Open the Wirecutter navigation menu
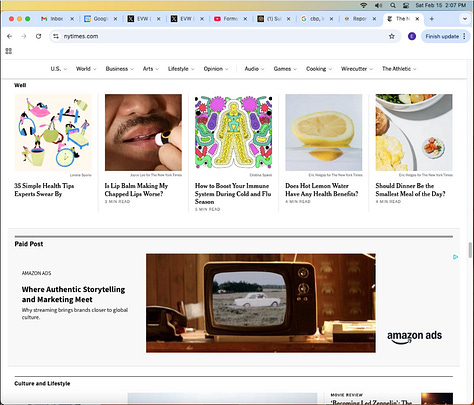This screenshot has width=474, height=405. 357,69
